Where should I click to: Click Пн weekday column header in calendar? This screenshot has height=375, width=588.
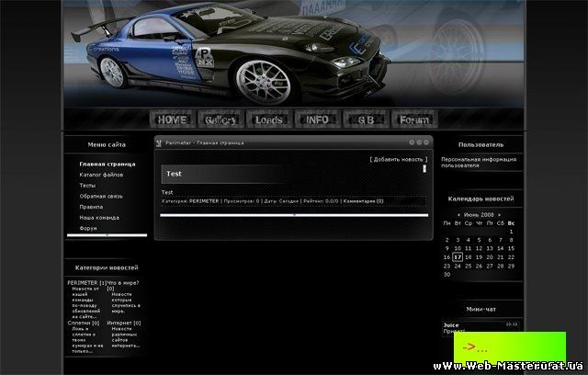coord(447,223)
